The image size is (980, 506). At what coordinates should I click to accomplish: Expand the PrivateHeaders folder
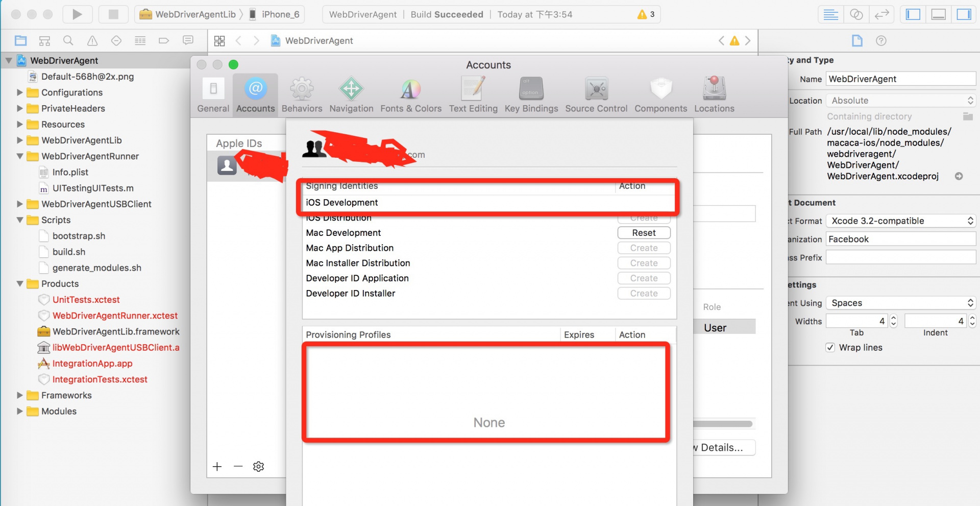pyautogui.click(x=20, y=108)
